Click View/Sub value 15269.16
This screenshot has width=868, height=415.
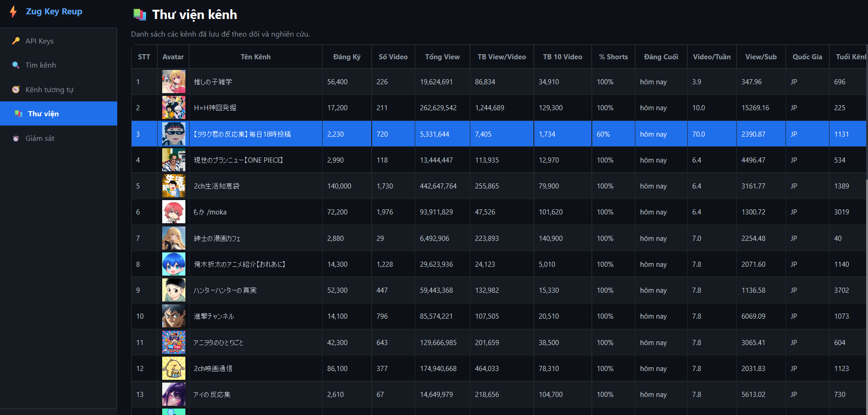[755, 108]
